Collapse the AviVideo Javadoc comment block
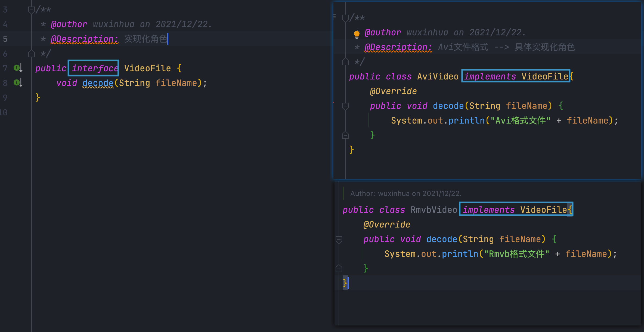 tap(345, 18)
